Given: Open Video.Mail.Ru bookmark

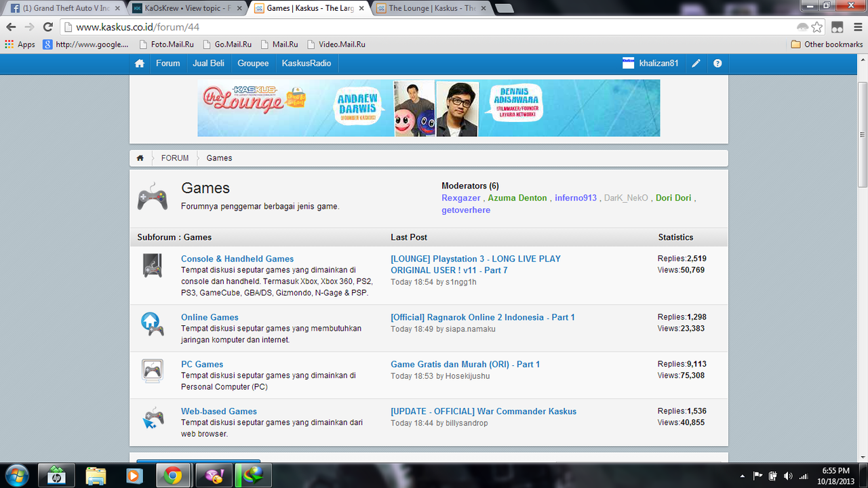Looking at the screenshot, I should tap(336, 44).
